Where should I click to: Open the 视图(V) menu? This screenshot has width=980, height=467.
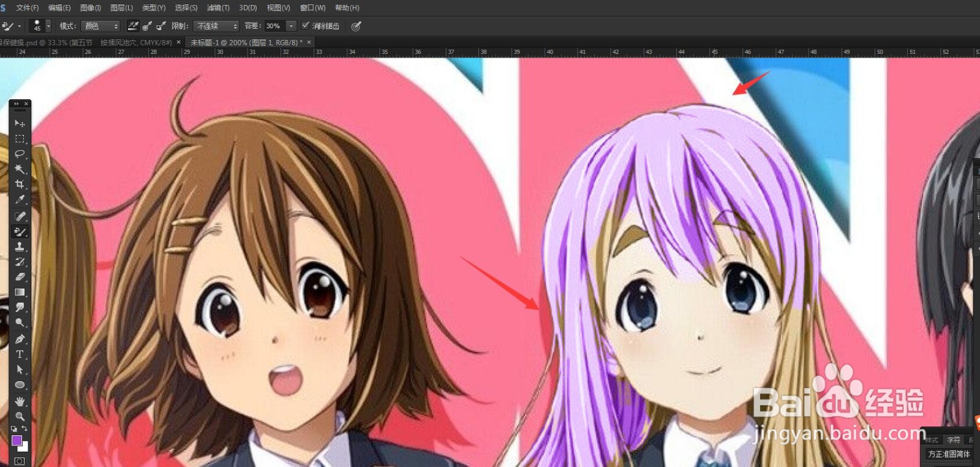point(278,8)
